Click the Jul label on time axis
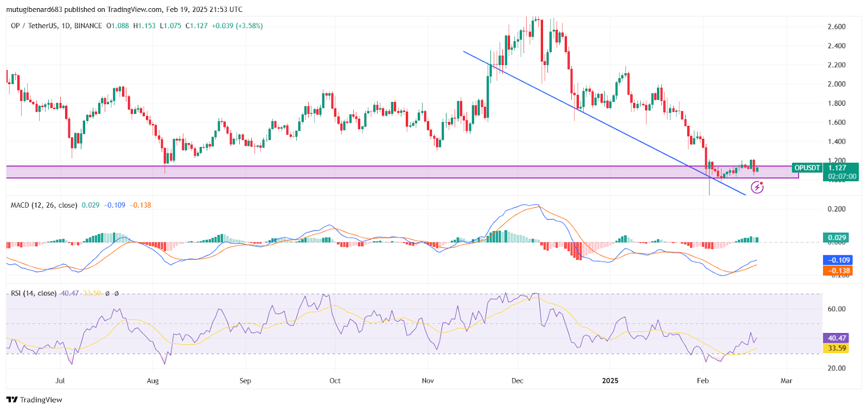This screenshot has width=868, height=410. (x=60, y=381)
